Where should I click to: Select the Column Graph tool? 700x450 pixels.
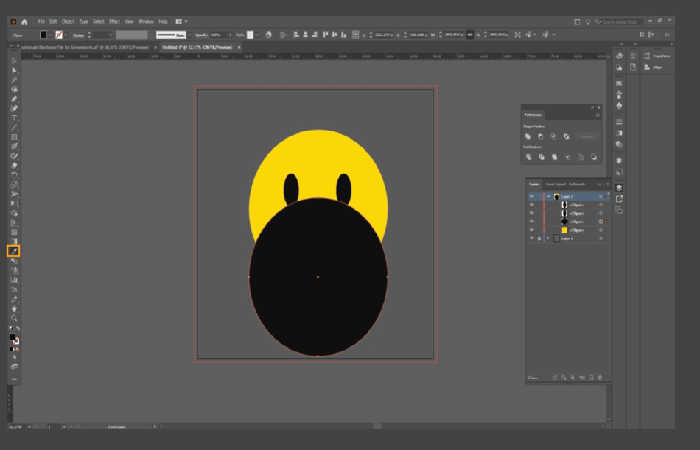[x=14, y=280]
